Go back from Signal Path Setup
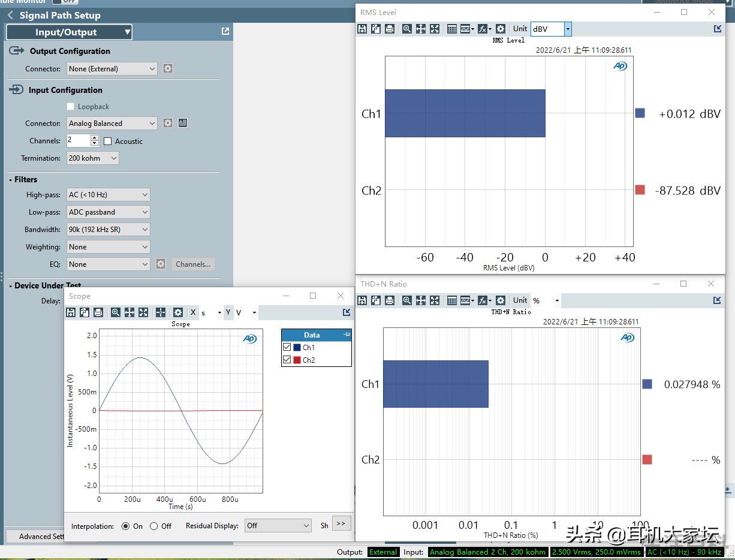 [10, 16]
